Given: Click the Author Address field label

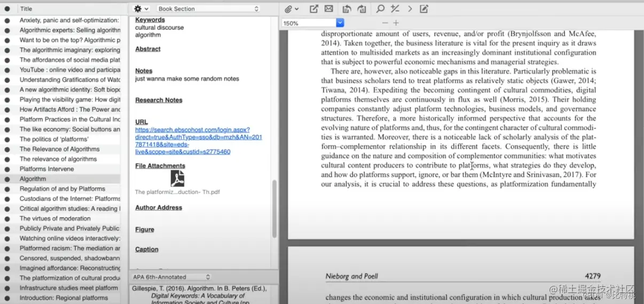Looking at the screenshot, I should pos(159,207).
